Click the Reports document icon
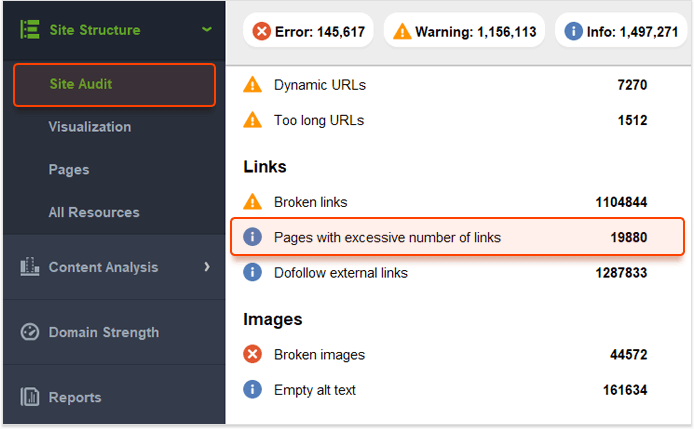 click(x=30, y=397)
